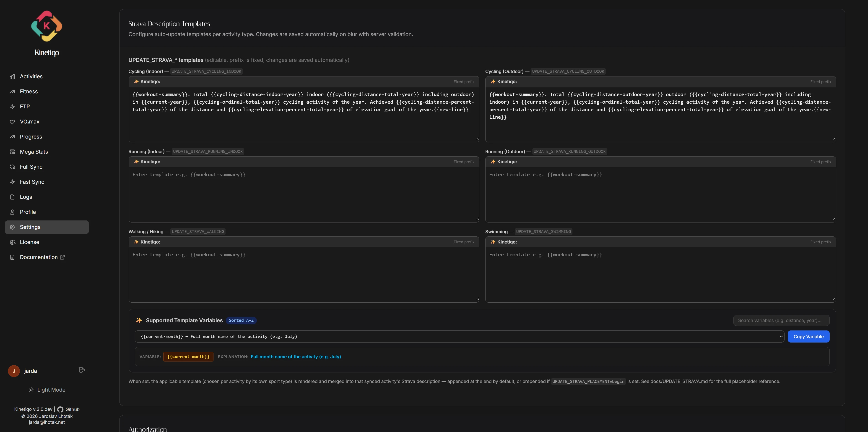Click the Mega Stats icon

pos(13,152)
